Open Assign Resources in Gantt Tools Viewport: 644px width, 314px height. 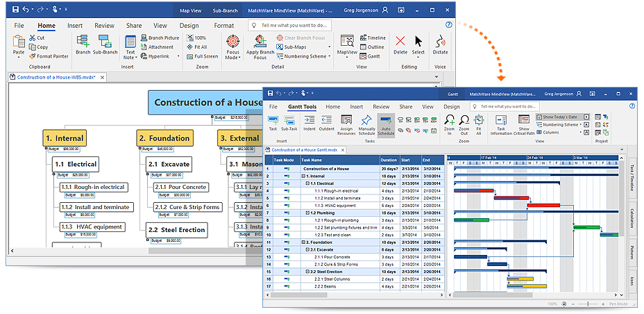click(x=346, y=125)
